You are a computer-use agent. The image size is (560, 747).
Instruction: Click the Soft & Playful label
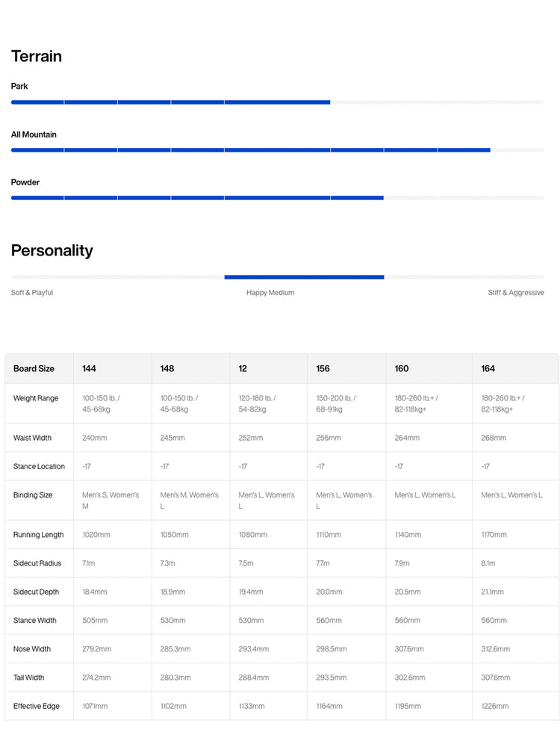tap(32, 293)
